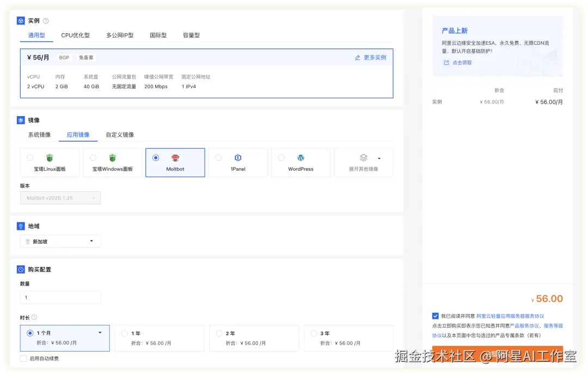The width and height of the screenshot is (588, 375).
Task: Click the red Moltbot logo icon
Action: click(175, 158)
